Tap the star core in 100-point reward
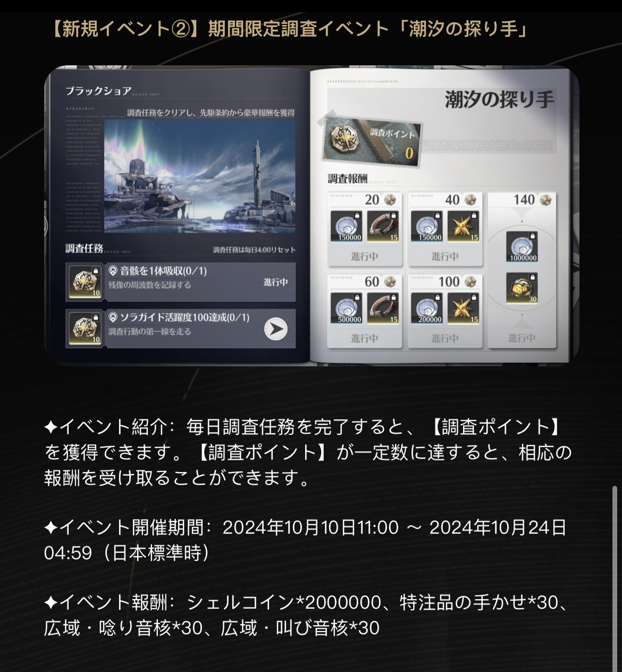The width and height of the screenshot is (622, 672). tap(463, 308)
